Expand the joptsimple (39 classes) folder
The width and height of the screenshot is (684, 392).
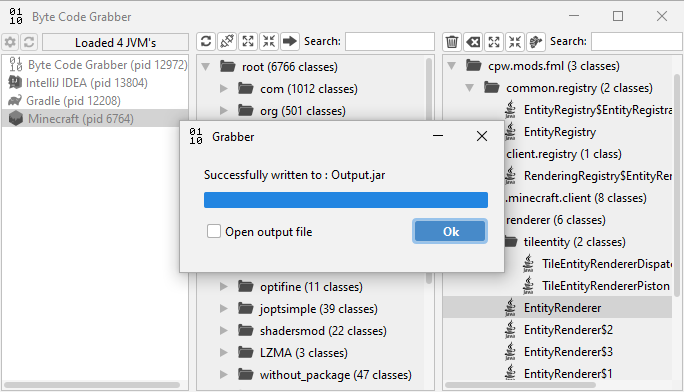pyautogui.click(x=224, y=308)
